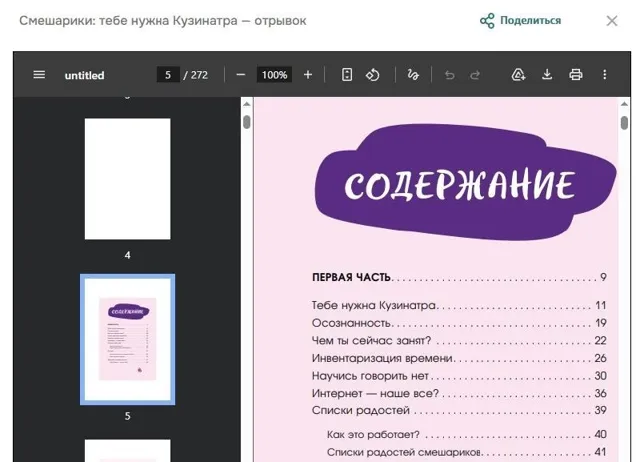Select the page 5 contents thumbnail
Screen dimensions: 640x462
tap(128, 339)
